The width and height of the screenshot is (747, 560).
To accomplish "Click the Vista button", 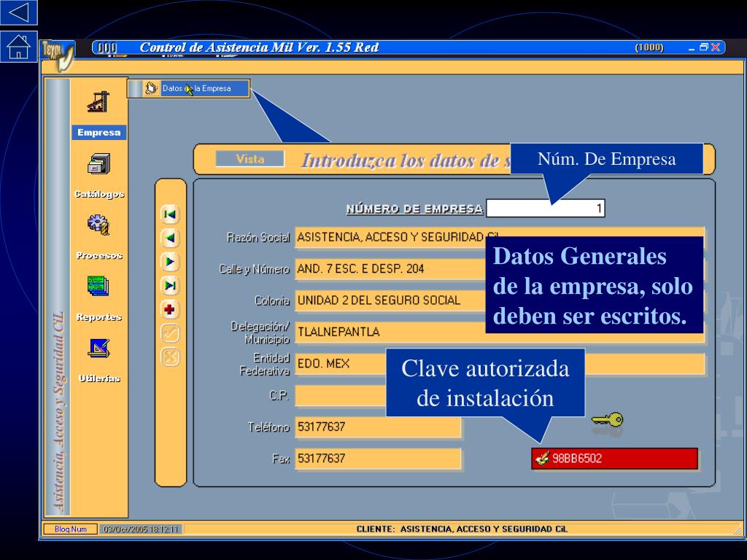I will coord(250,159).
